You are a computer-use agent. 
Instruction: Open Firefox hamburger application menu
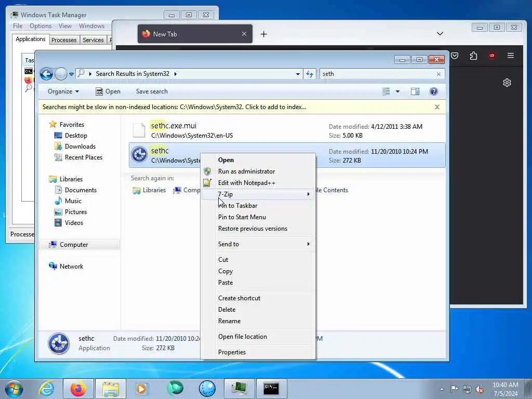[x=511, y=55]
